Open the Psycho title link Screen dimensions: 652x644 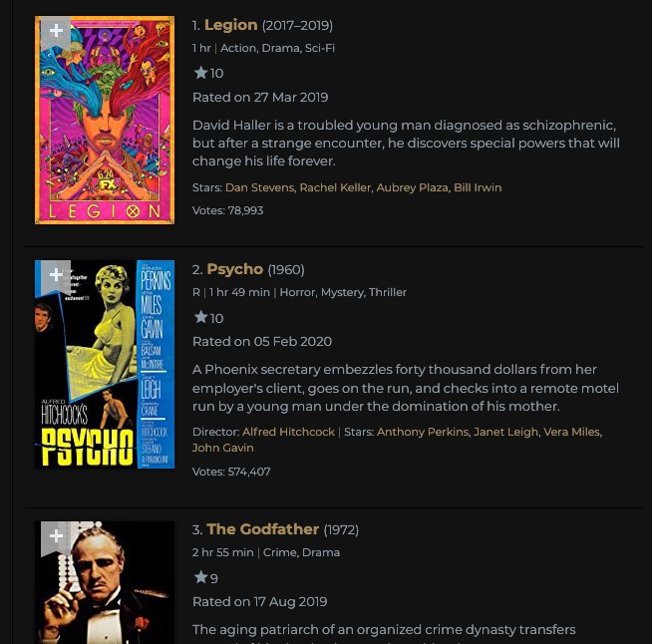coord(235,269)
